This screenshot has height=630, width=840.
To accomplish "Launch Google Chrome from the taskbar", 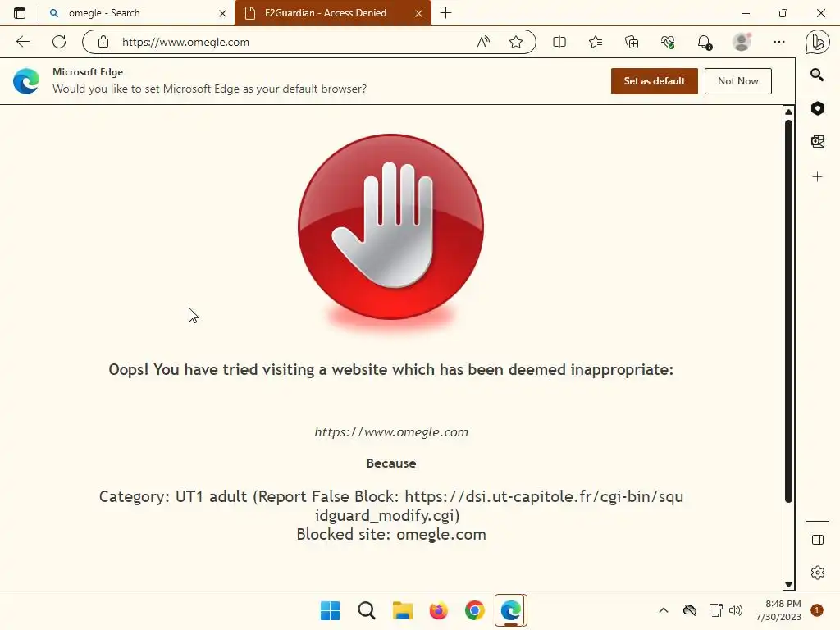I will 475,610.
